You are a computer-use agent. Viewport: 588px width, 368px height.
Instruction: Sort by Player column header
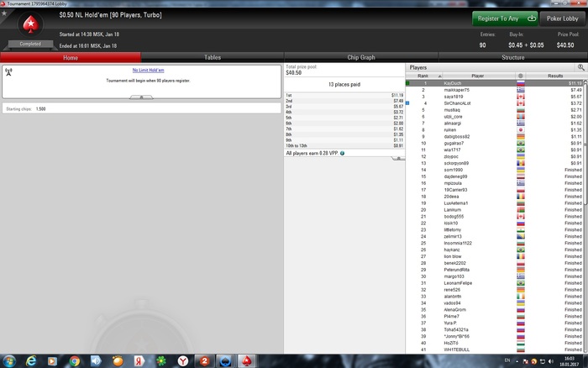coord(477,76)
